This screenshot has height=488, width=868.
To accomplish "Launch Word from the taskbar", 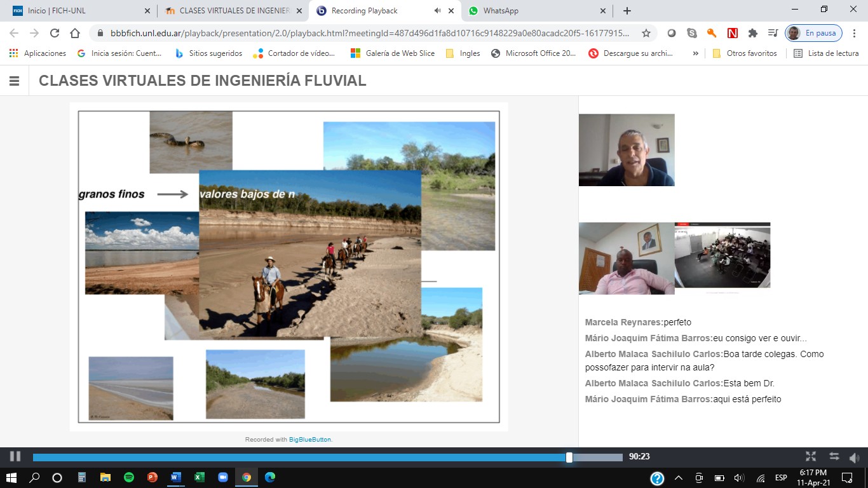I will tap(175, 477).
